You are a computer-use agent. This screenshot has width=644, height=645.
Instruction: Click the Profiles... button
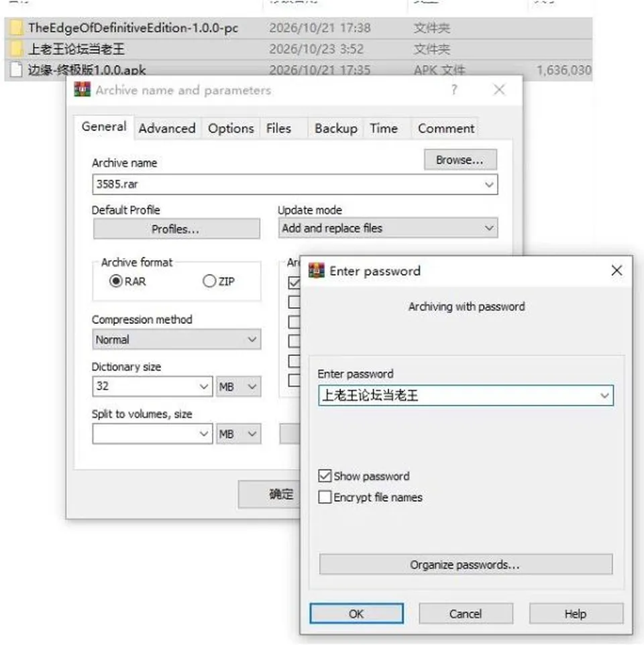(x=176, y=229)
